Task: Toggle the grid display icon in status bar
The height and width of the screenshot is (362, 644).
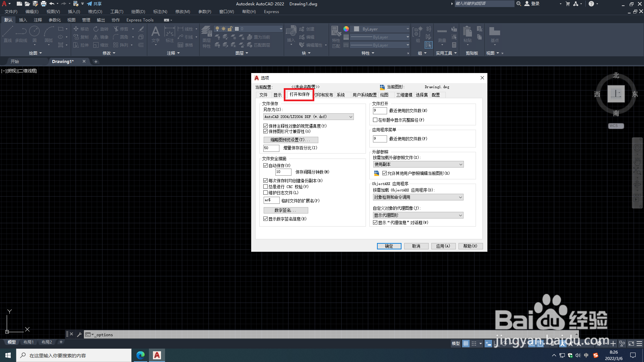Action: (466, 344)
